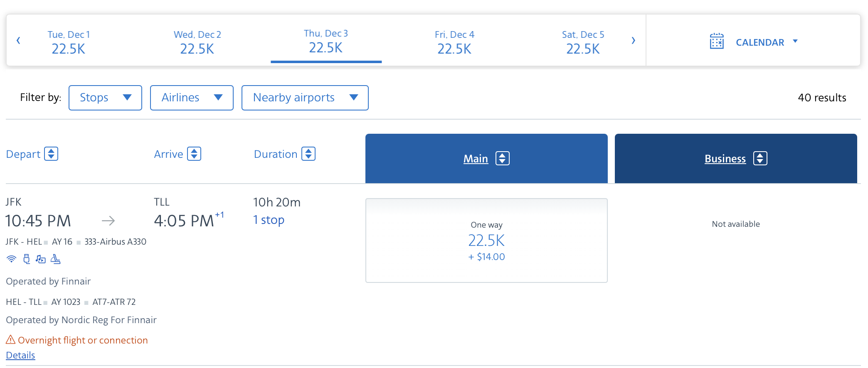868x368 pixels.
Task: Click the arrow icon between JFK and TLL
Action: click(108, 221)
